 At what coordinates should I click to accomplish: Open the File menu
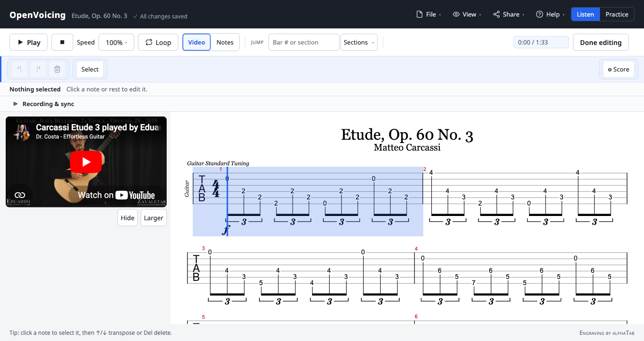tap(429, 14)
